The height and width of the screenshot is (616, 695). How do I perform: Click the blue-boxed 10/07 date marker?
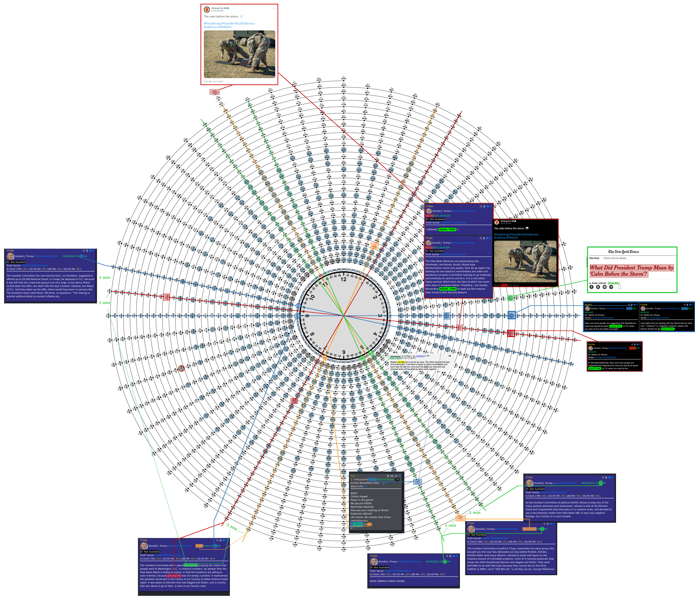pyautogui.click(x=511, y=315)
